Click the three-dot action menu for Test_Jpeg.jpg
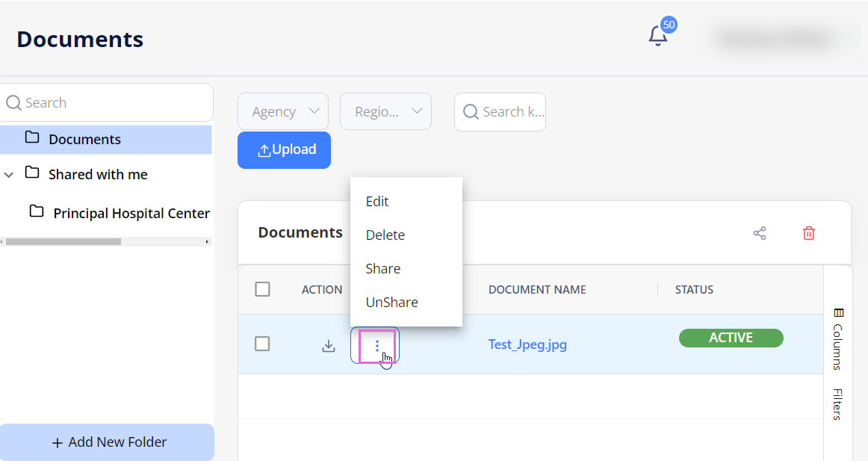Screen dimensions: 868x461 pos(377,346)
